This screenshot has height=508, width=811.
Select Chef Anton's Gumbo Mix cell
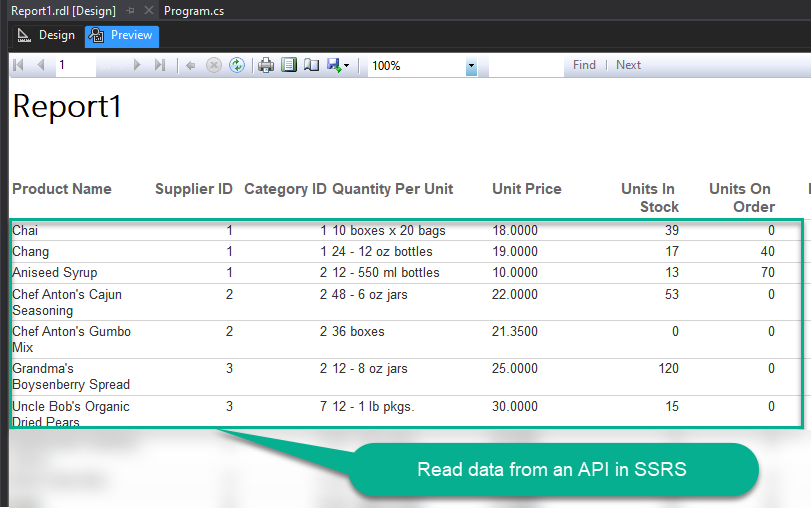click(71, 339)
